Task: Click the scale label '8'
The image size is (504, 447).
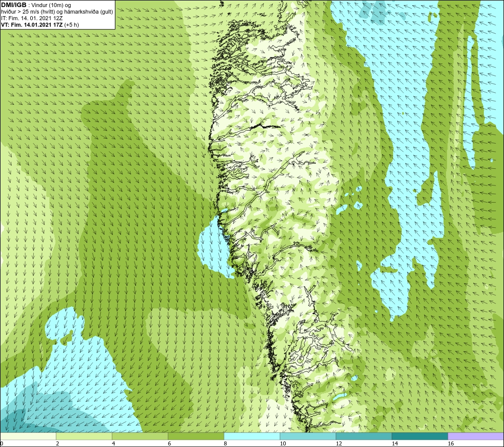Action: click(x=225, y=443)
